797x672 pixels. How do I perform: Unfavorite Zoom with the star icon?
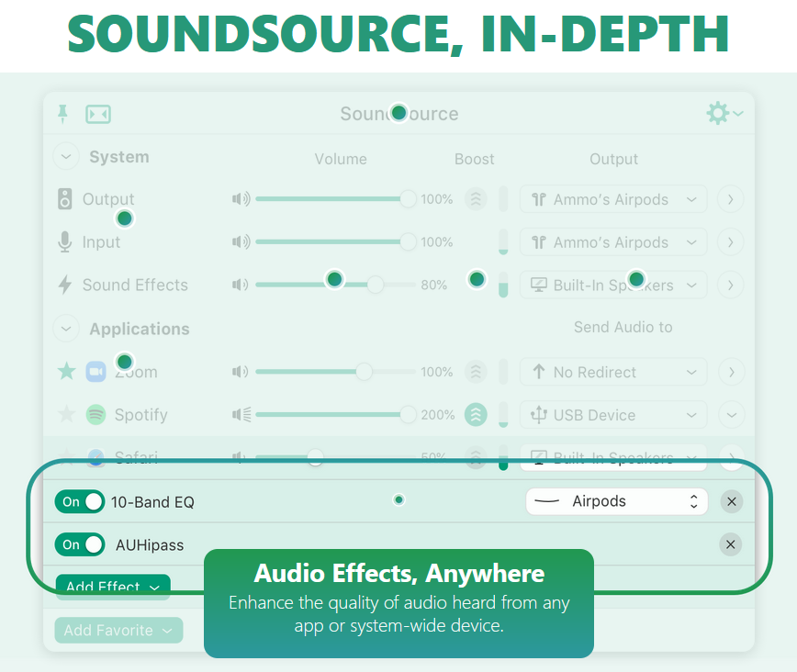pyautogui.click(x=67, y=371)
